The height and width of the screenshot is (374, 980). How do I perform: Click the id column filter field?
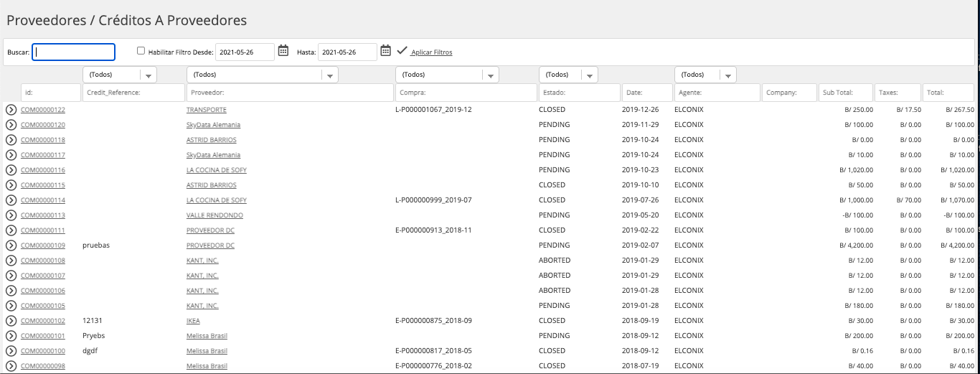(51, 93)
